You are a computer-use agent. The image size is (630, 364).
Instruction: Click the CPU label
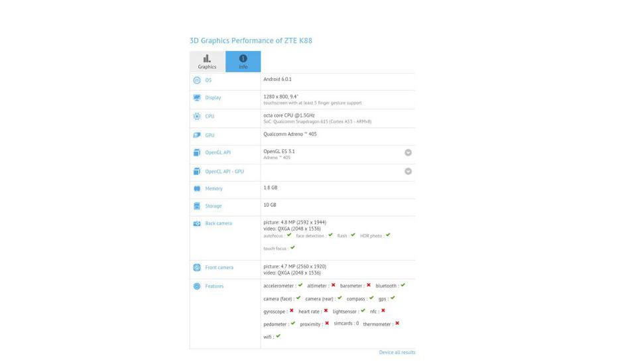(210, 117)
